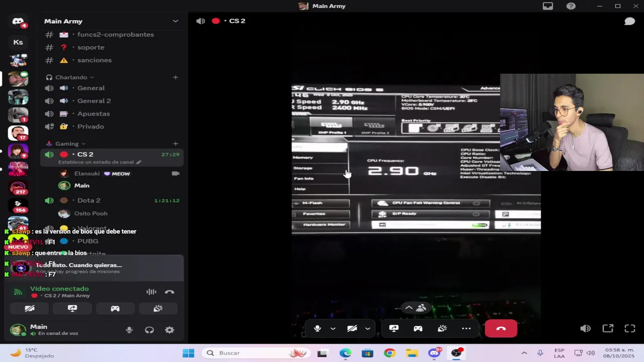Toggle microphone in the call control bar
This screenshot has height=362, width=644.
coord(317,329)
